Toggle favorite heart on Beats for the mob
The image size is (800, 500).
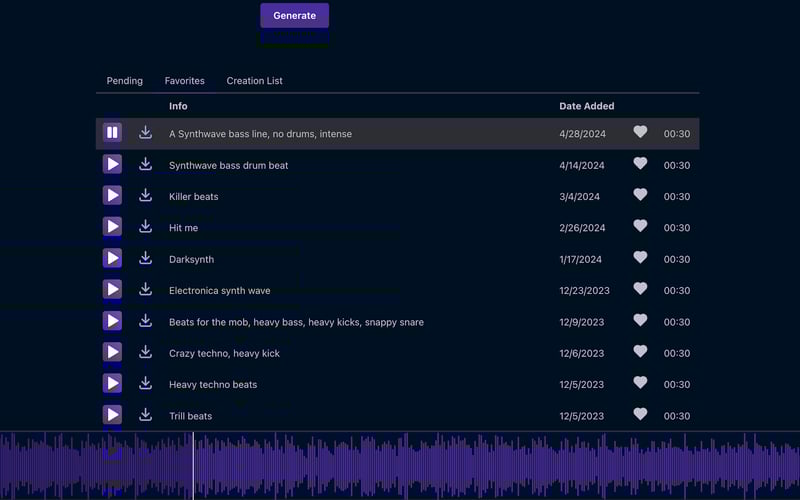coord(640,320)
